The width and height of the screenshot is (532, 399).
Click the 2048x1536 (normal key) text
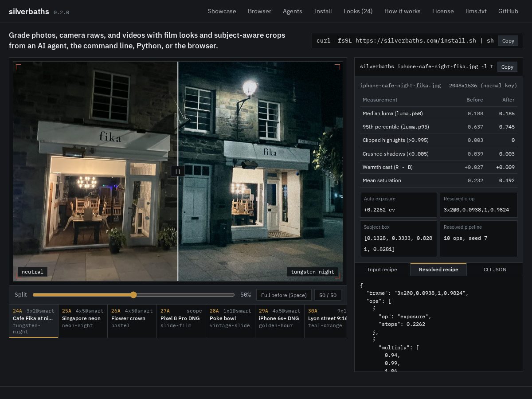483,86
